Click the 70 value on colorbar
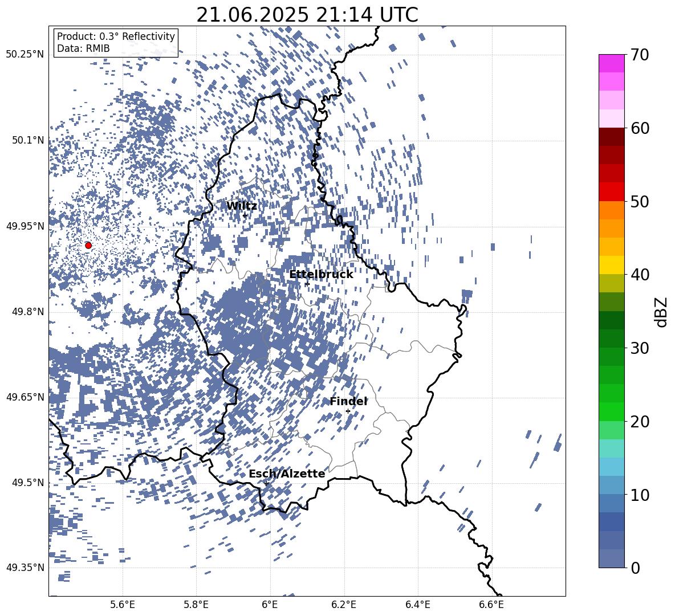 click(639, 55)
